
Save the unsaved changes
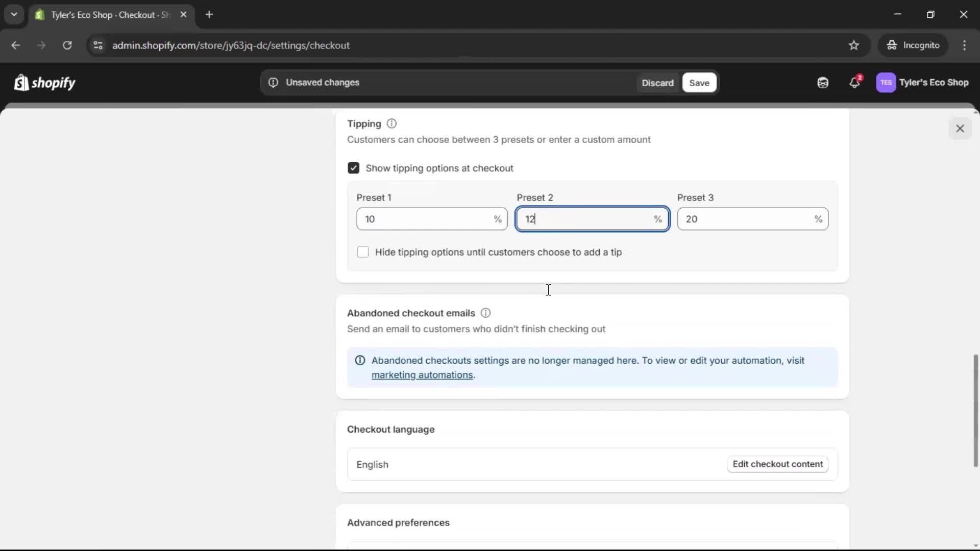(x=699, y=83)
